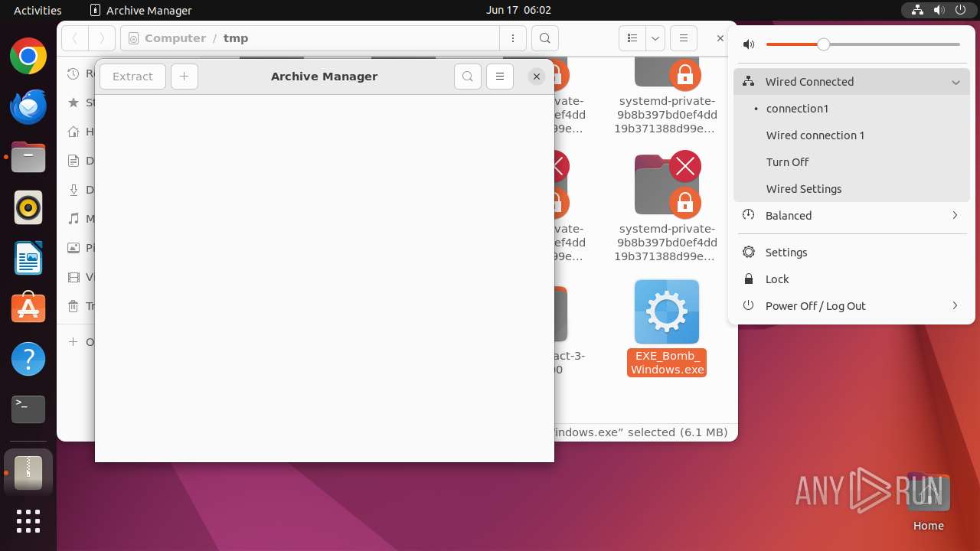Click Activities in the top bar
This screenshot has width=980, height=551.
coord(38,10)
